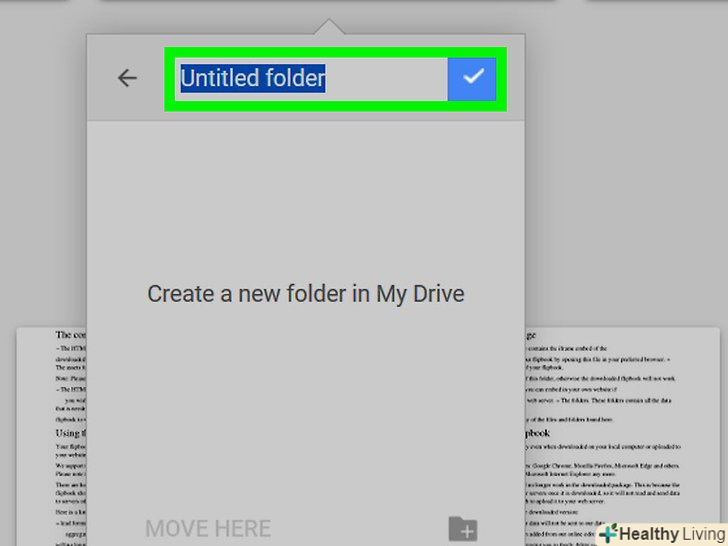This screenshot has width=728, height=546.
Task: Confirm folder name with the blue checkmark
Action: (472, 79)
